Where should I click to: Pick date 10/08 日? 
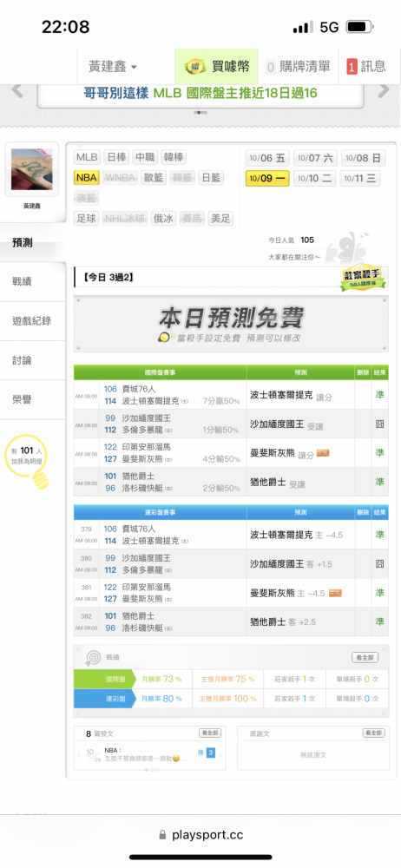tap(363, 158)
